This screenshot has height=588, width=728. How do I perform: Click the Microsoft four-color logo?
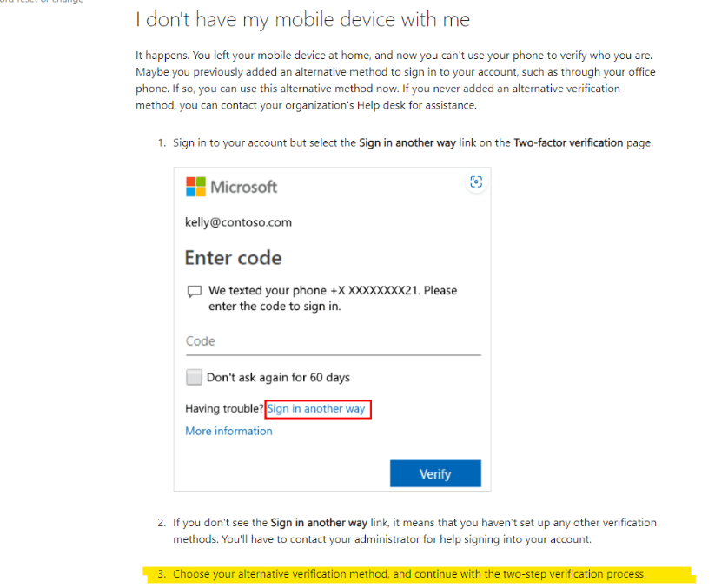click(x=195, y=187)
